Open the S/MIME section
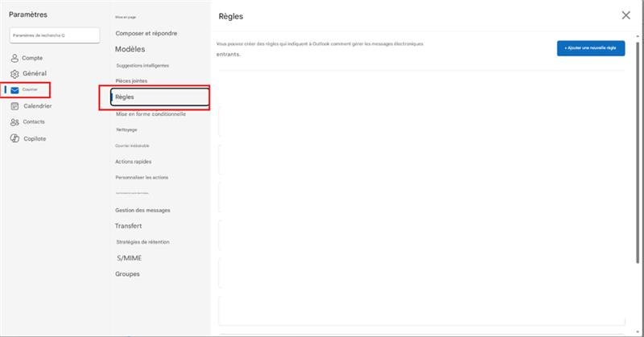This screenshot has width=644, height=337. point(129,258)
